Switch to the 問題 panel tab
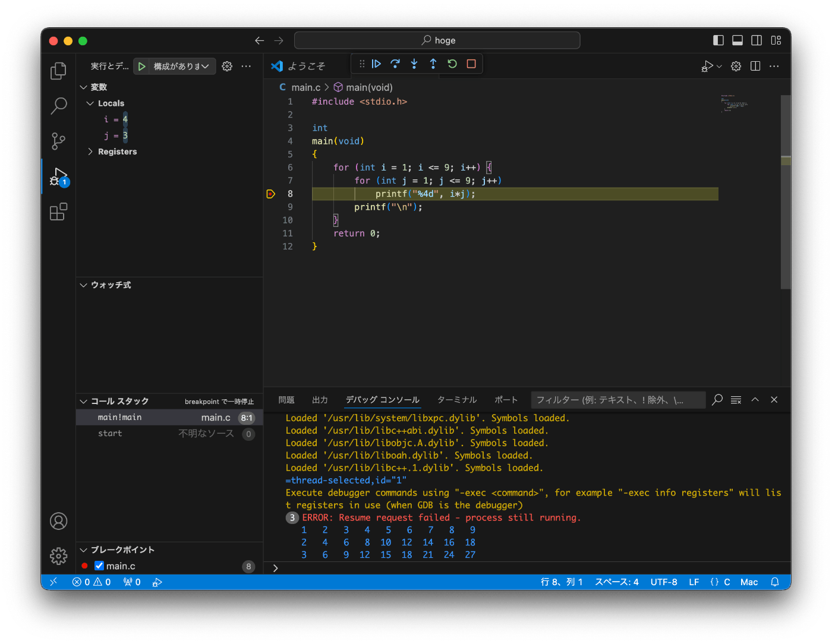832x644 pixels. point(286,400)
